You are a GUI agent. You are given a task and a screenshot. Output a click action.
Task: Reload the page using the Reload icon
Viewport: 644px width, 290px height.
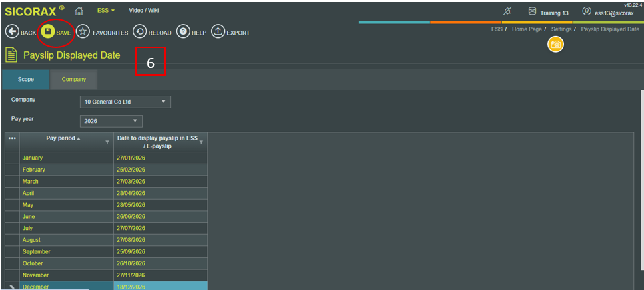[139, 32]
